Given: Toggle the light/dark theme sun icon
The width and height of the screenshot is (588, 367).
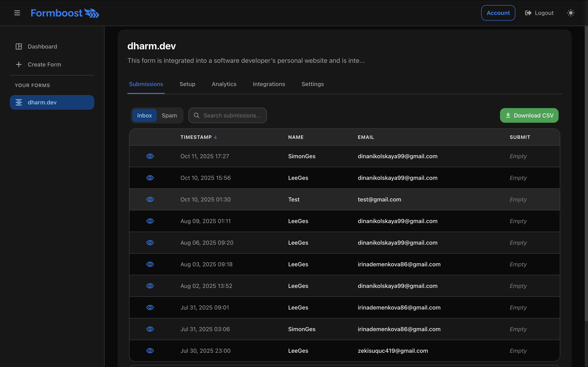Looking at the screenshot, I should tap(570, 13).
